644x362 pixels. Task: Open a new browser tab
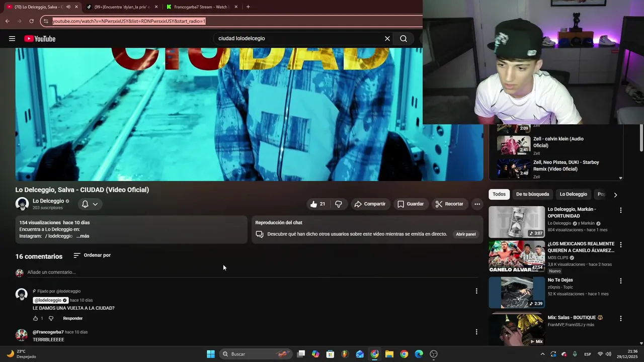pos(248,7)
